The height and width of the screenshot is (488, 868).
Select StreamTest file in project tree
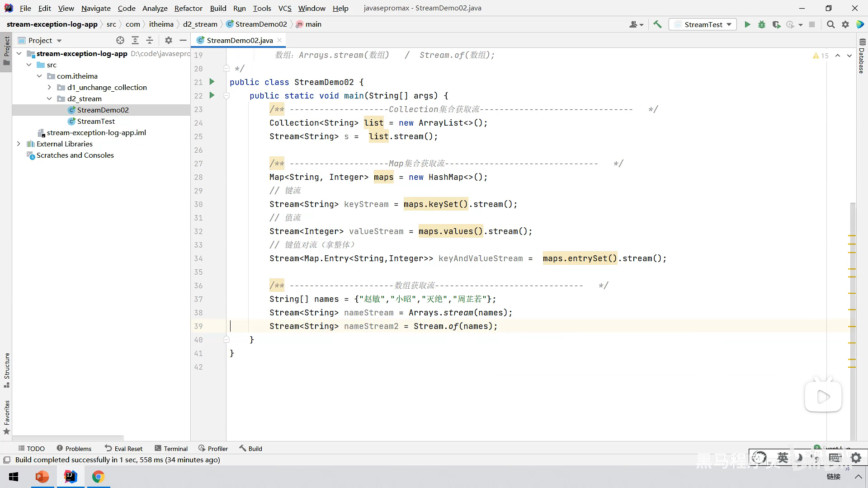click(x=96, y=121)
